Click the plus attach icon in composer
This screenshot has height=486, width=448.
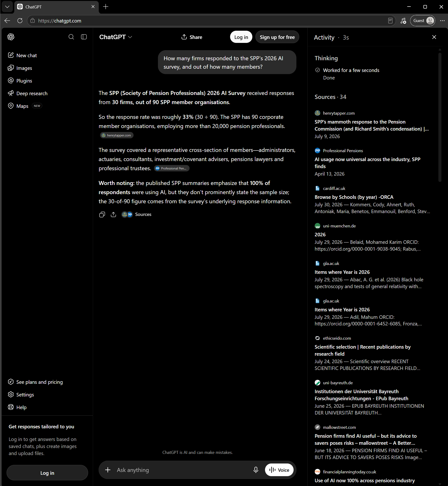tap(108, 470)
